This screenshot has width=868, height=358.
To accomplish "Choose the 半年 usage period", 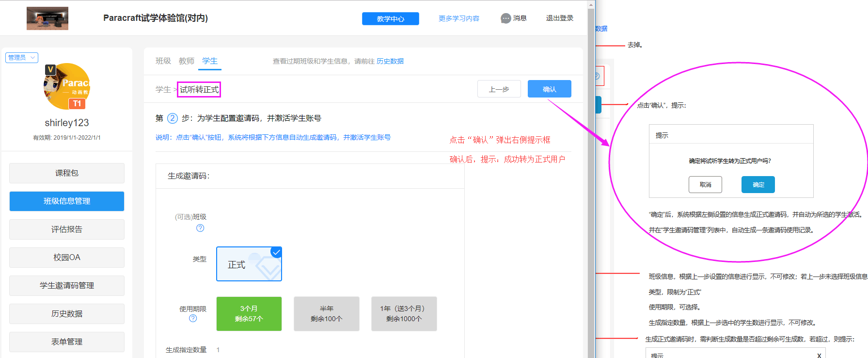I will tap(327, 314).
